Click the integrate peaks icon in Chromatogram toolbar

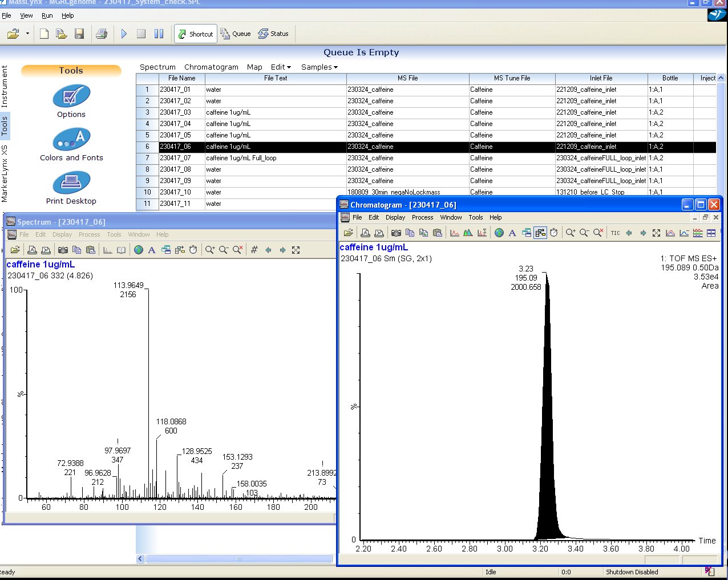[x=468, y=233]
